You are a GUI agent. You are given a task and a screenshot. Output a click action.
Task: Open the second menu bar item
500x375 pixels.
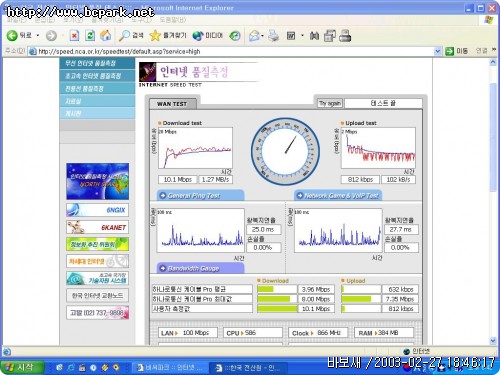point(45,20)
